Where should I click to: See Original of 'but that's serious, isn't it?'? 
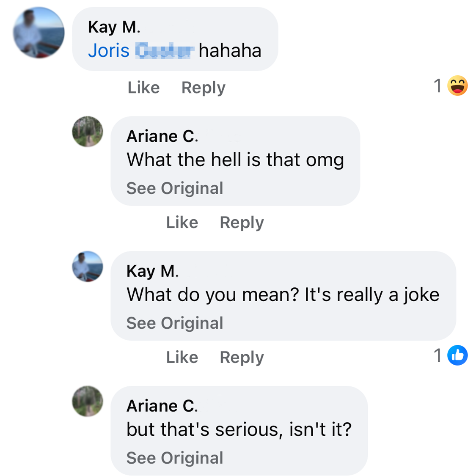[174, 458]
